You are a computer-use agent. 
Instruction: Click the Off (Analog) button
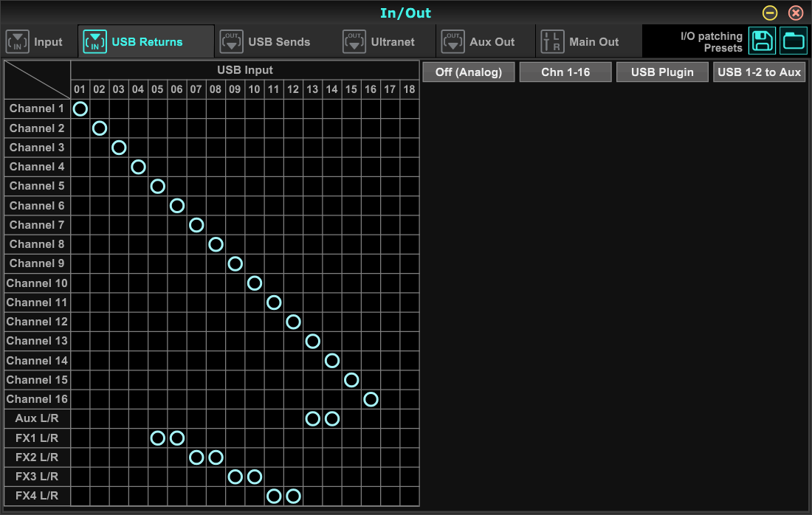pos(468,72)
